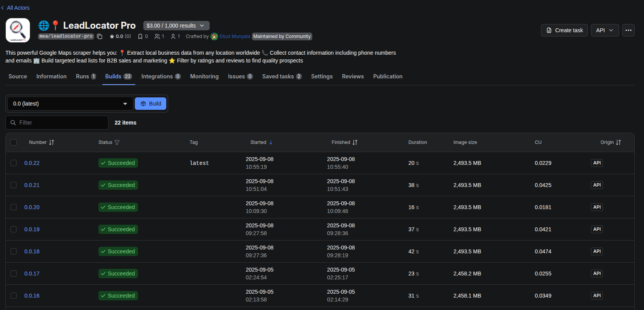Go to the Monitoring tab
Viewport: 644px width, 310px height.
tap(204, 76)
